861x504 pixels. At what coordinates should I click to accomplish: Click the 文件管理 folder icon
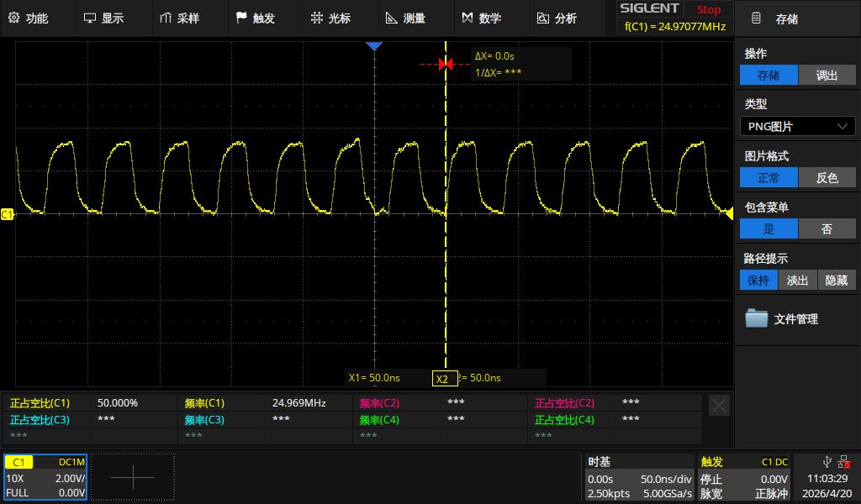(x=756, y=318)
